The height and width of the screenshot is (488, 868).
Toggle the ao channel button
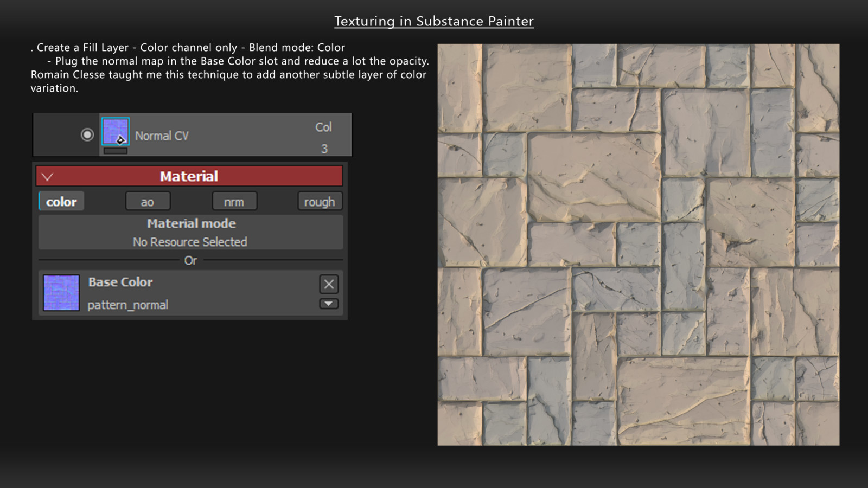tap(148, 202)
